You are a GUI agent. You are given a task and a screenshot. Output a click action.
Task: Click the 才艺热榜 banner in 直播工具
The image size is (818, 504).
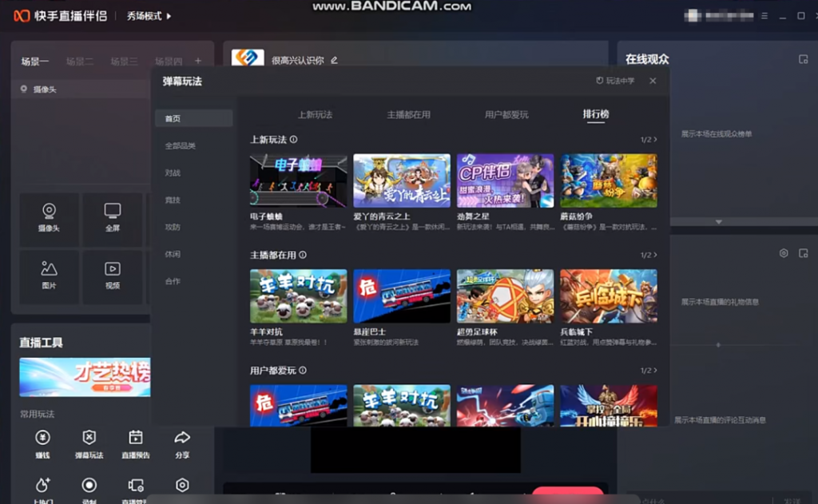[85, 377]
